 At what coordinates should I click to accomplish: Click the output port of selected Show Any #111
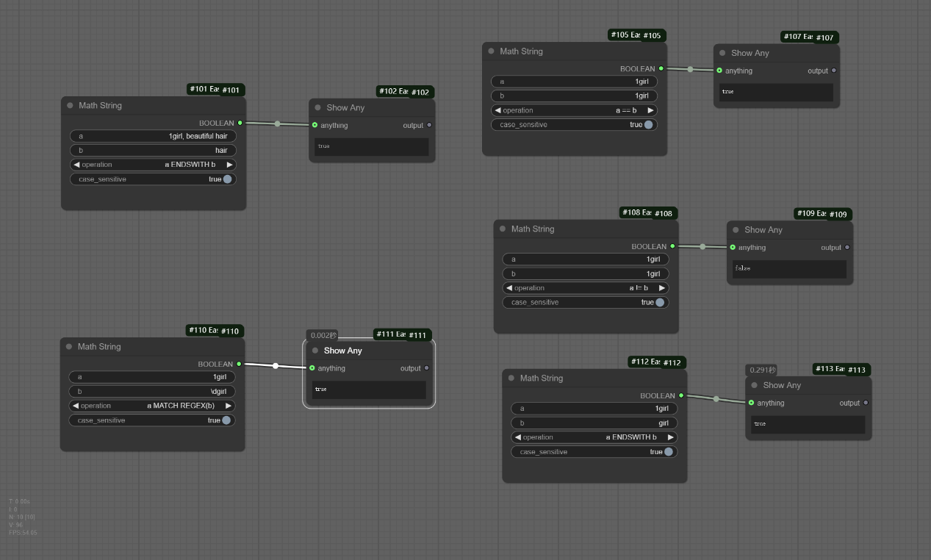tap(426, 368)
